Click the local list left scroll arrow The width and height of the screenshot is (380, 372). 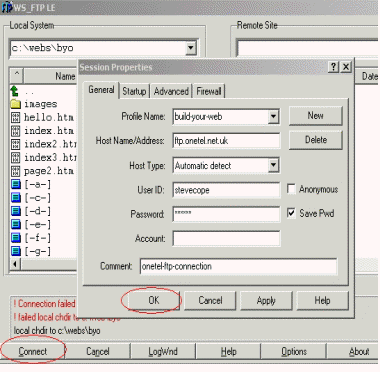[15, 264]
